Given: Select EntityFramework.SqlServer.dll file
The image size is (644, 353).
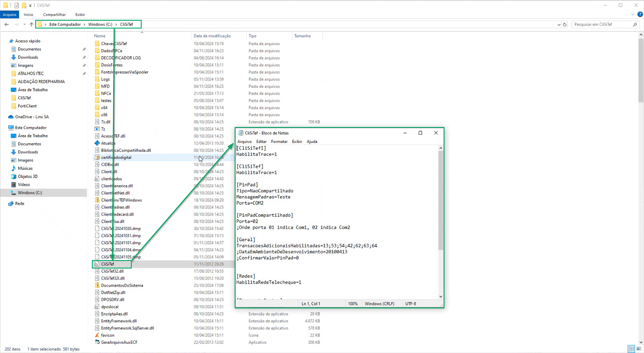Looking at the screenshot, I should pyautogui.click(x=127, y=328).
